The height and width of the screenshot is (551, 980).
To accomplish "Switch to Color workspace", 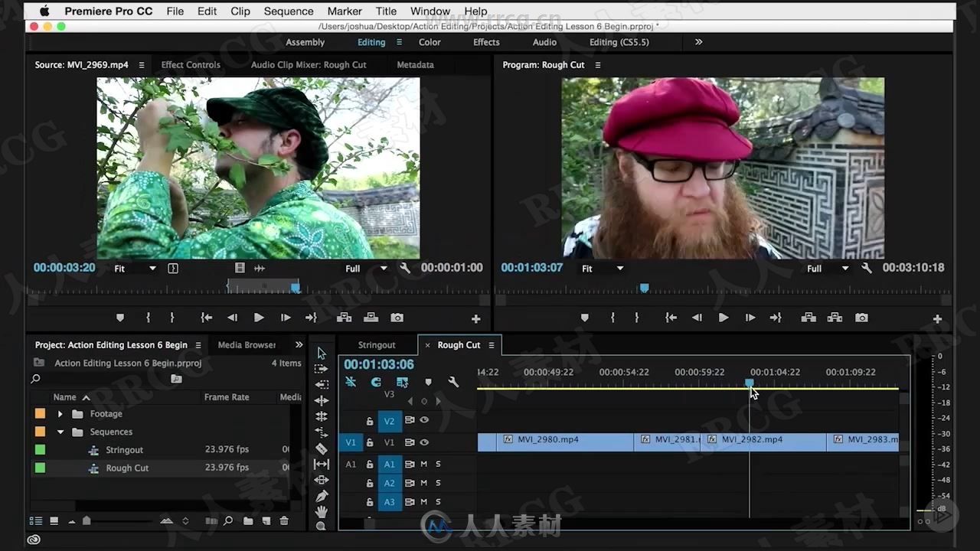I will (430, 42).
